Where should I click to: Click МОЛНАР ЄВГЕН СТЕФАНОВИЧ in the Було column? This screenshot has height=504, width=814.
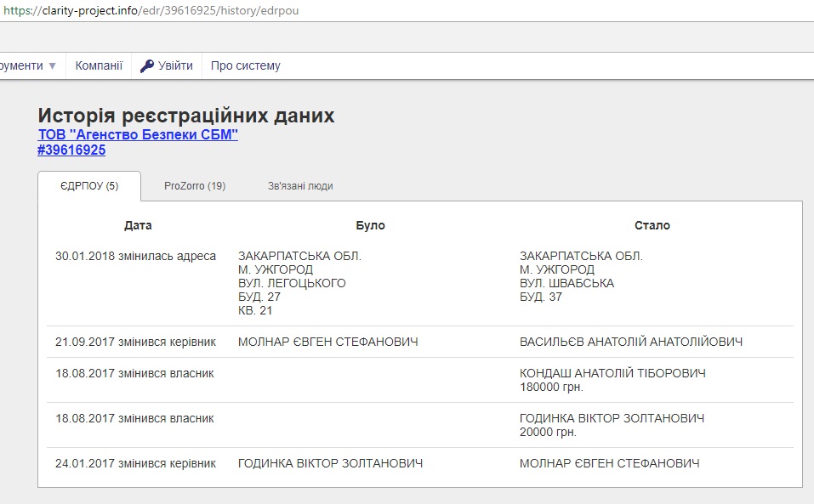328,343
